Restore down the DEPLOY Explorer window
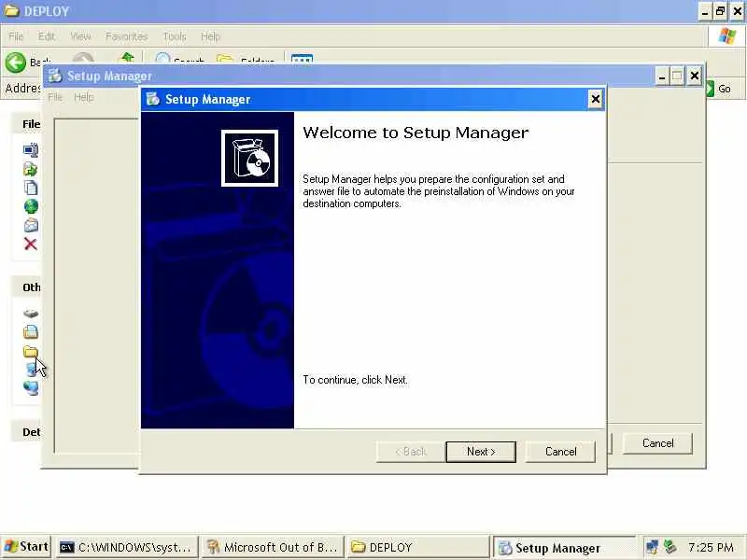 [x=720, y=11]
